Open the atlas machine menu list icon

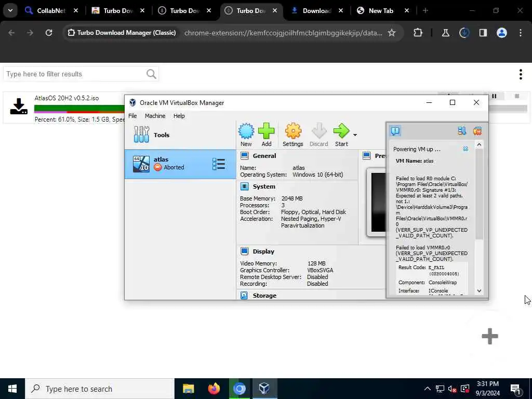(219, 164)
